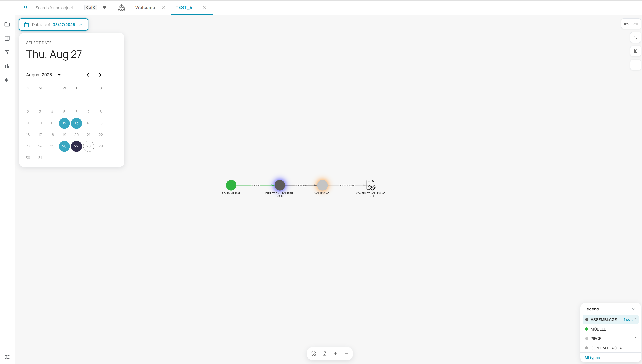Open graph search magnifier on right toolbar
642x364 pixels.
click(636, 38)
